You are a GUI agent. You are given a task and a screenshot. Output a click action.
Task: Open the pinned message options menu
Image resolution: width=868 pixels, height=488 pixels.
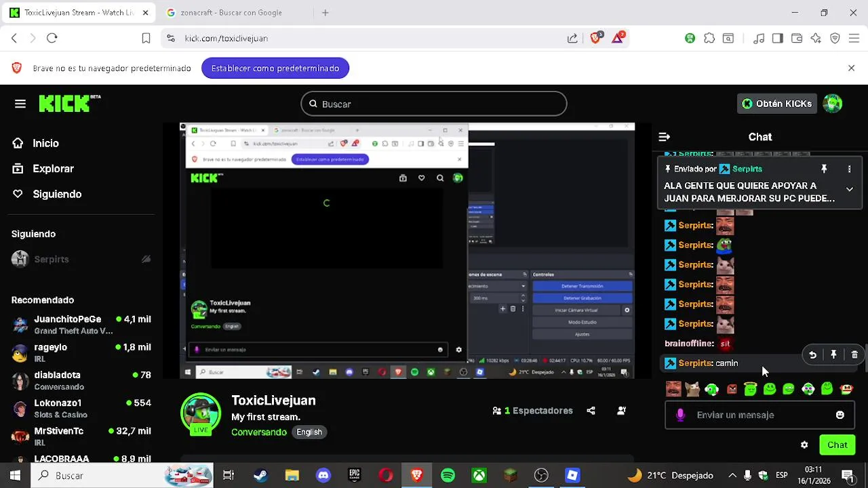pyautogui.click(x=849, y=169)
